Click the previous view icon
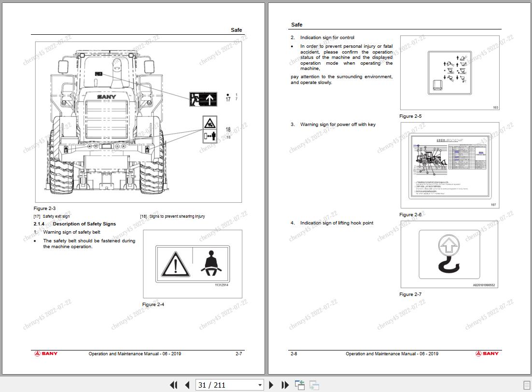Image resolution: width=532 pixels, height=392 pixels. pos(300,385)
